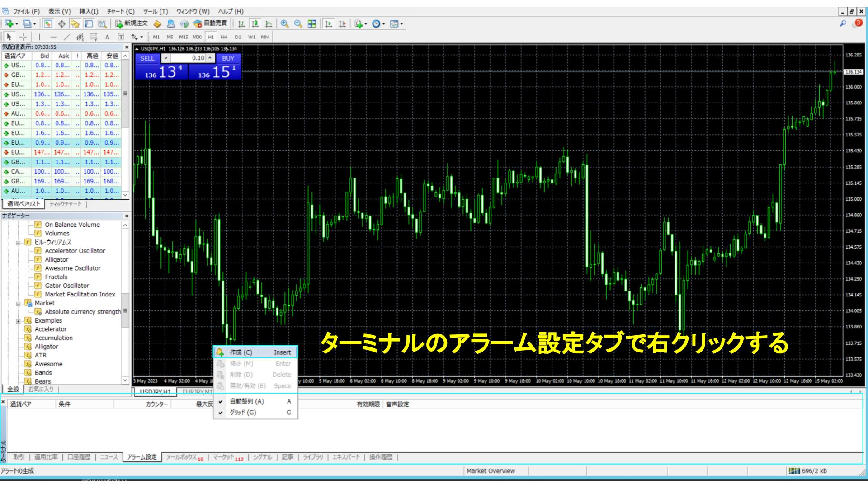
Task: Uncheck 自動整列 in the context menu
Action: coord(248,401)
